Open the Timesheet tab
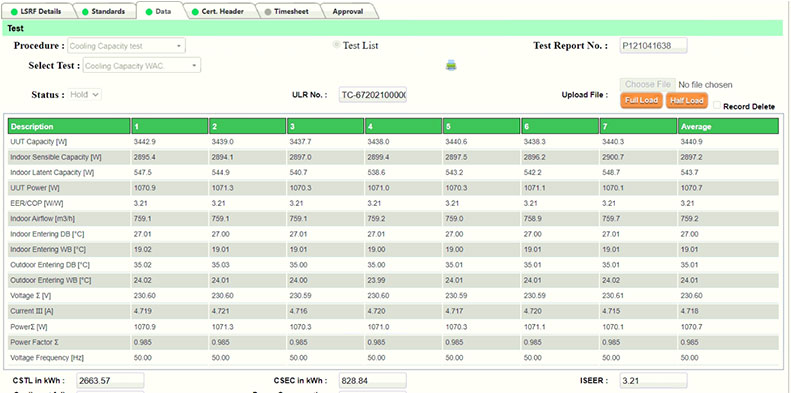 287,11
